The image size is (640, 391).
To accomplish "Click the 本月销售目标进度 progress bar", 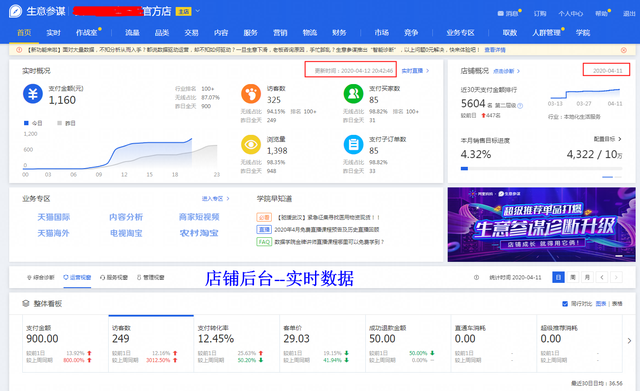I will (541, 168).
